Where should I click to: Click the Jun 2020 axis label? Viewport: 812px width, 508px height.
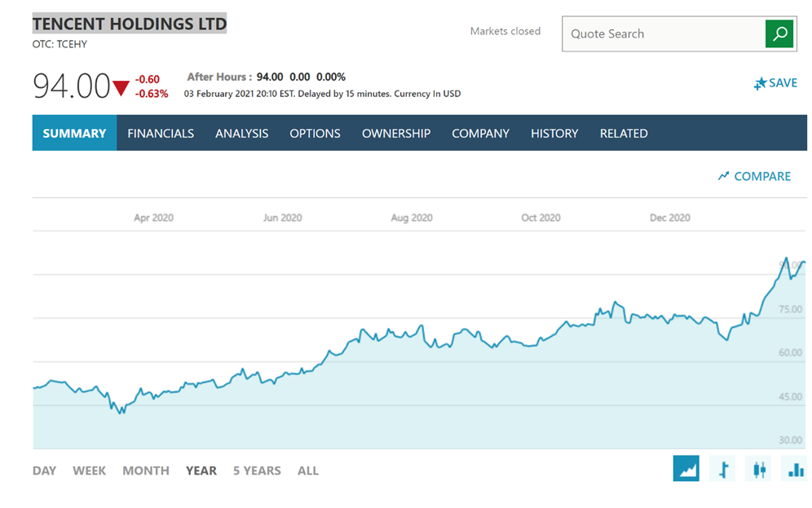(x=282, y=218)
